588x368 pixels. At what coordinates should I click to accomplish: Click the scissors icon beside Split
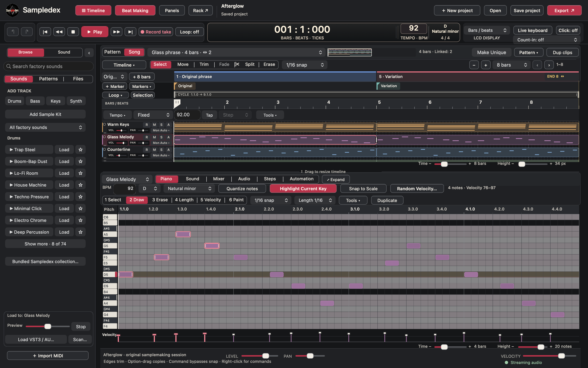(237, 65)
